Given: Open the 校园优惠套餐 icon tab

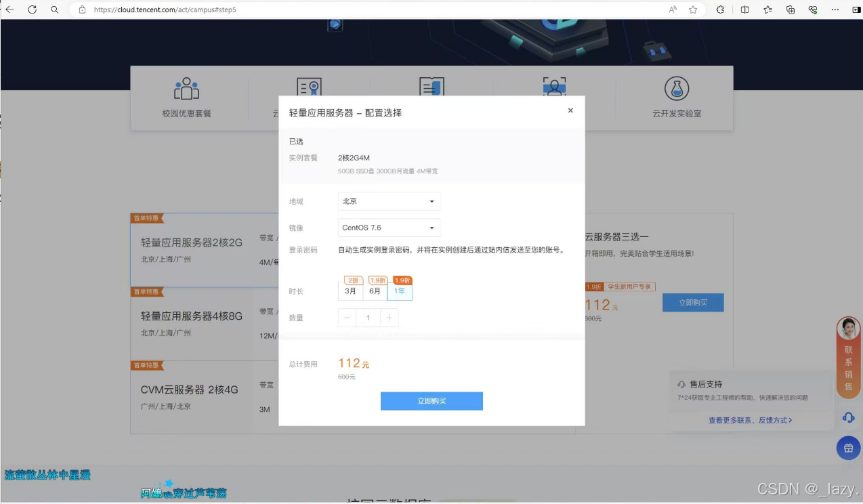Looking at the screenshot, I should click(x=186, y=89).
